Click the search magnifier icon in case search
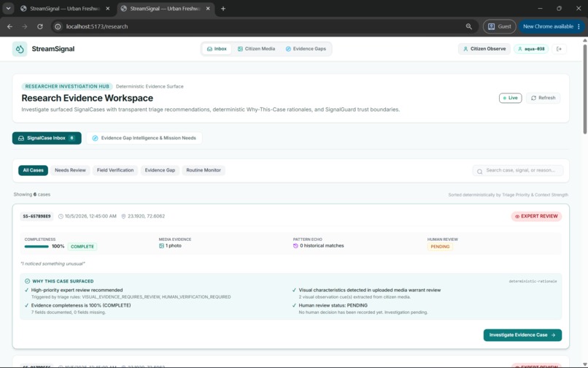 (x=479, y=172)
